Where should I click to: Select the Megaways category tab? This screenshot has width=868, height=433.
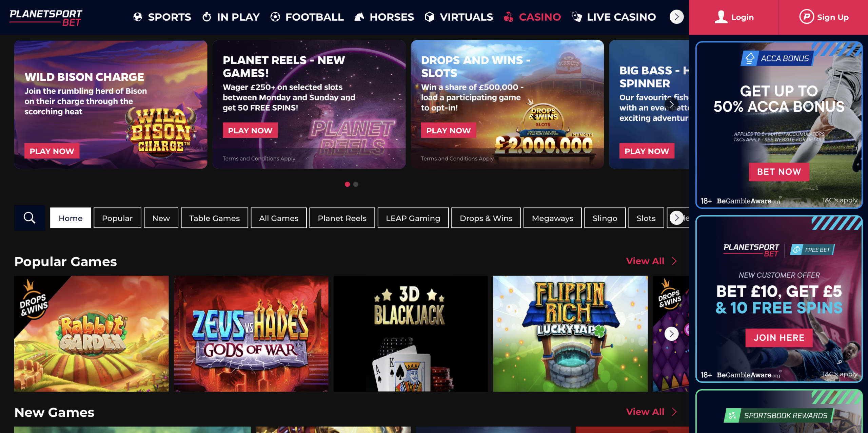pos(552,218)
